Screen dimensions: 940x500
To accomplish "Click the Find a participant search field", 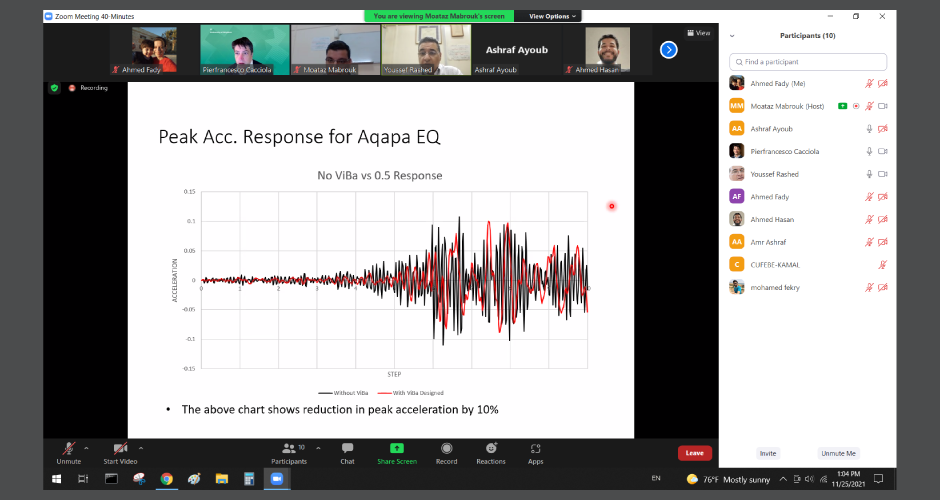I will (808, 62).
